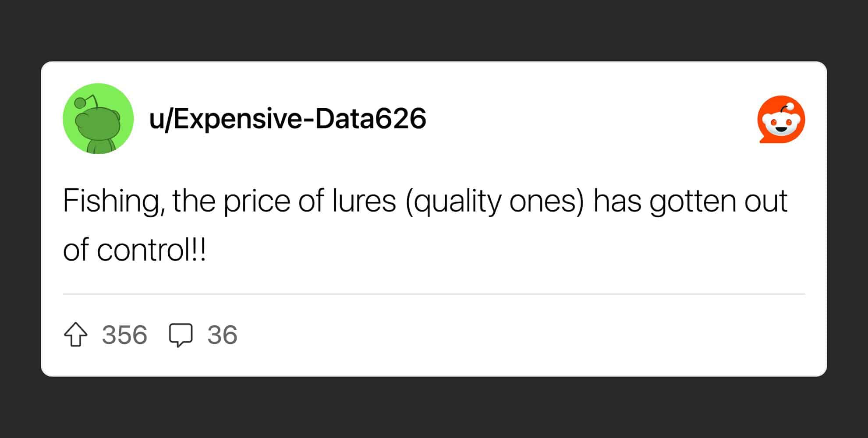Click the Reddit mascot face in orange bubble
Image resolution: width=868 pixels, height=438 pixels.
(782, 124)
